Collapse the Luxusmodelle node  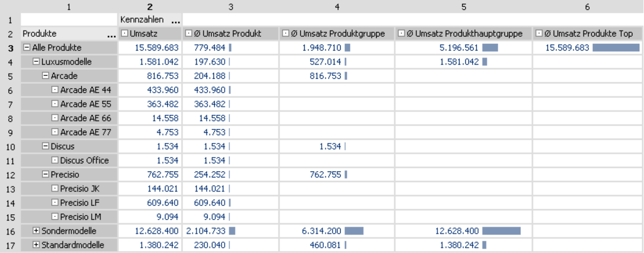(36, 61)
